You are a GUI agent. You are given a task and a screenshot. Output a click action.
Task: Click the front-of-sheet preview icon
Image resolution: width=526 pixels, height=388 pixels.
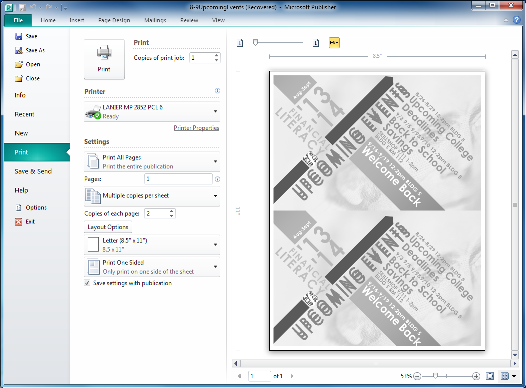[240, 43]
